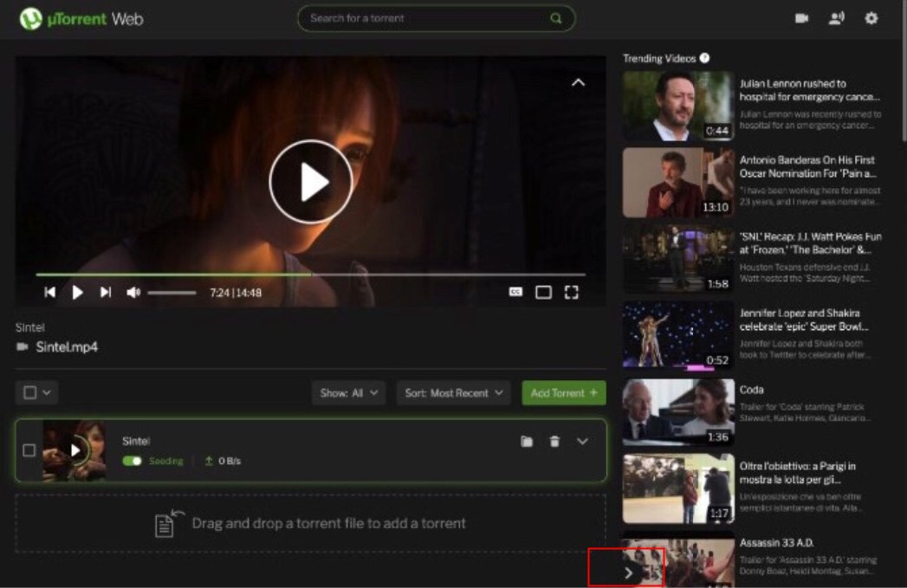
Task: Delete the Sintel torrent
Action: click(x=554, y=442)
